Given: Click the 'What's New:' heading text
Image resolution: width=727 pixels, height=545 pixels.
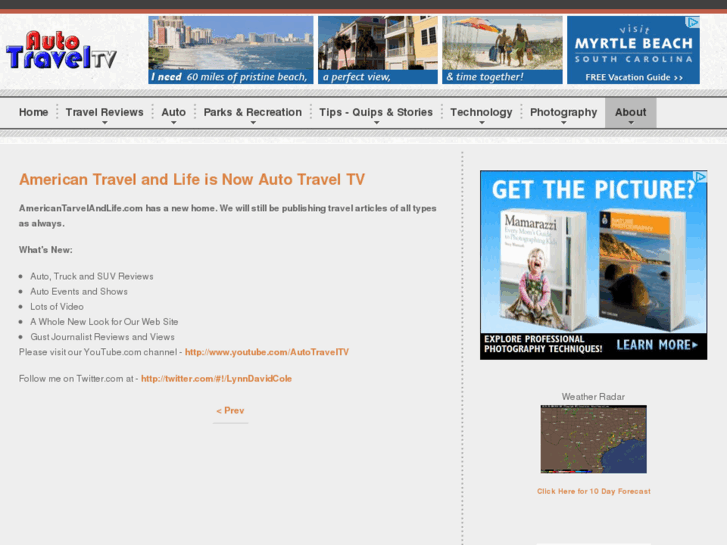Looking at the screenshot, I should click(x=45, y=250).
